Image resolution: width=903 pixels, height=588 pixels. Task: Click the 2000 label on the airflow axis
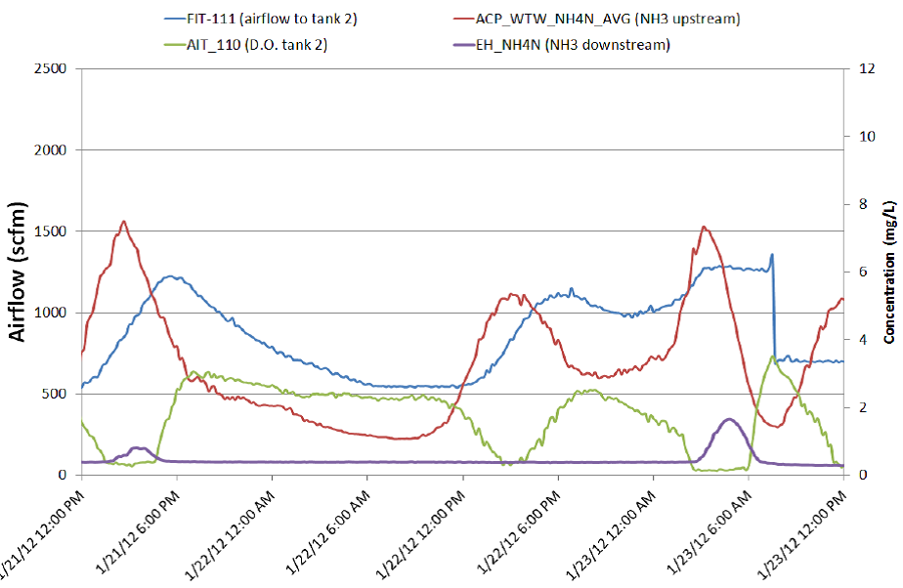pyautogui.click(x=51, y=150)
